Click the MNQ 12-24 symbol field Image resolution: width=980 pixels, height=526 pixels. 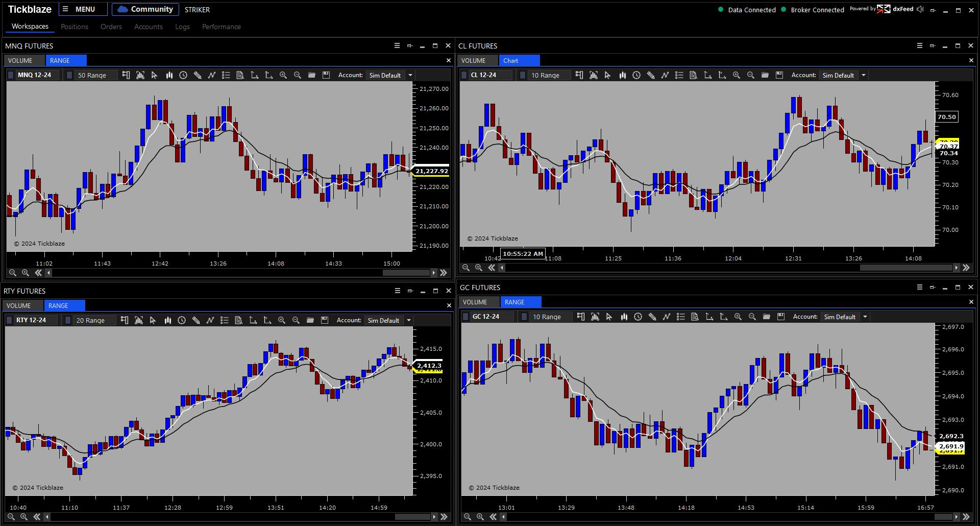37,75
